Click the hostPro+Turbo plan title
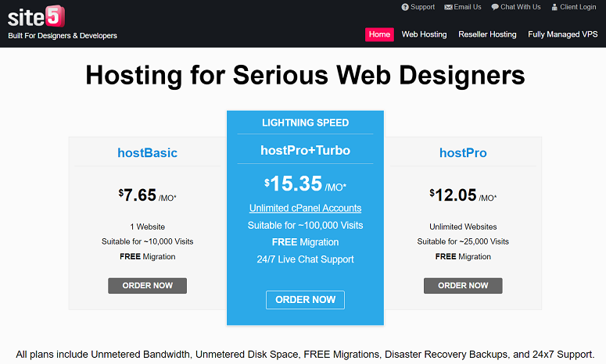This screenshot has height=364, width=606. tap(305, 150)
